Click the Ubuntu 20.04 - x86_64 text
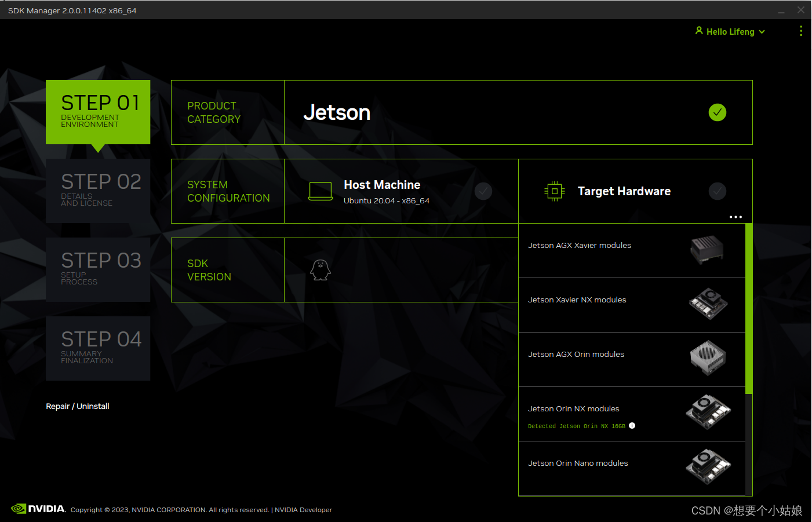Image resolution: width=812 pixels, height=522 pixels. click(x=387, y=200)
